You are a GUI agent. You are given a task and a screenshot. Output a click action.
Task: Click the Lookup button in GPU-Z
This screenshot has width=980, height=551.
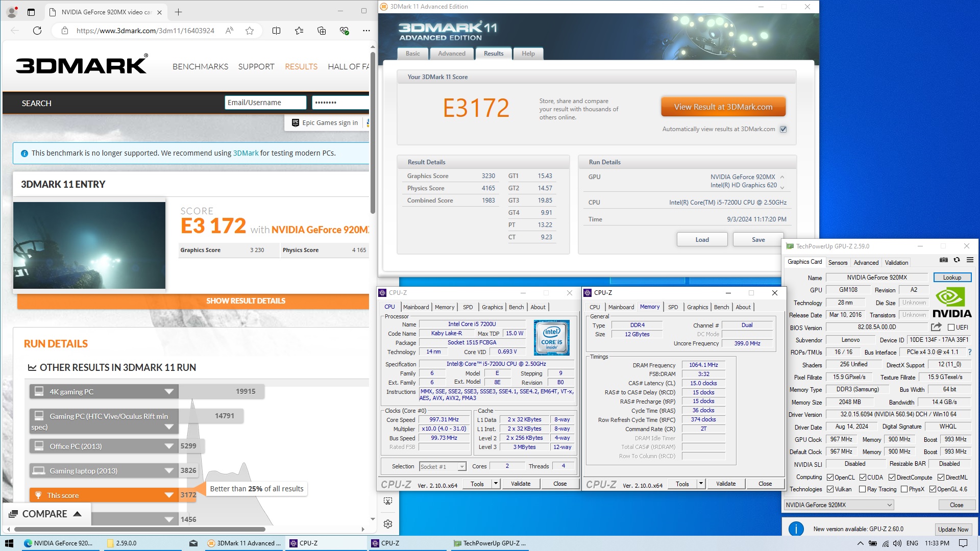pos(952,278)
